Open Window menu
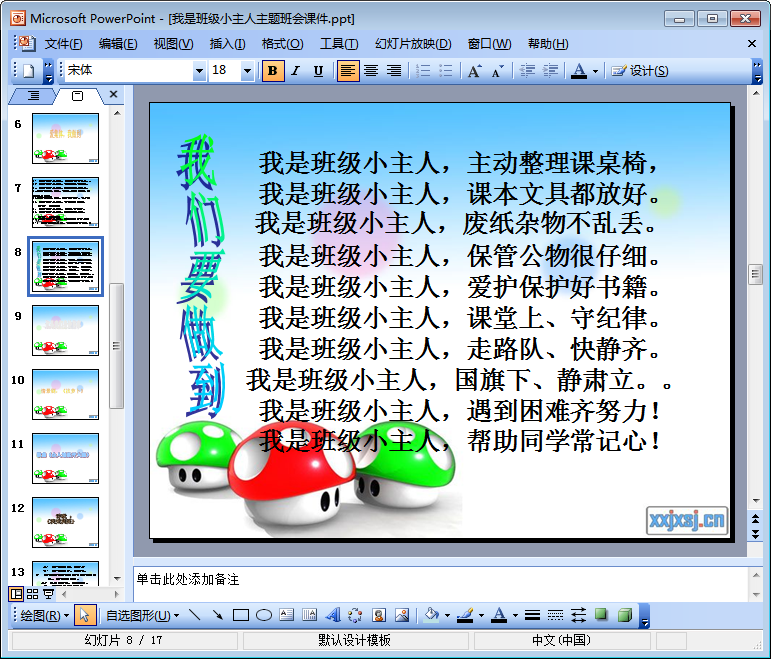The image size is (771, 659). (x=489, y=44)
